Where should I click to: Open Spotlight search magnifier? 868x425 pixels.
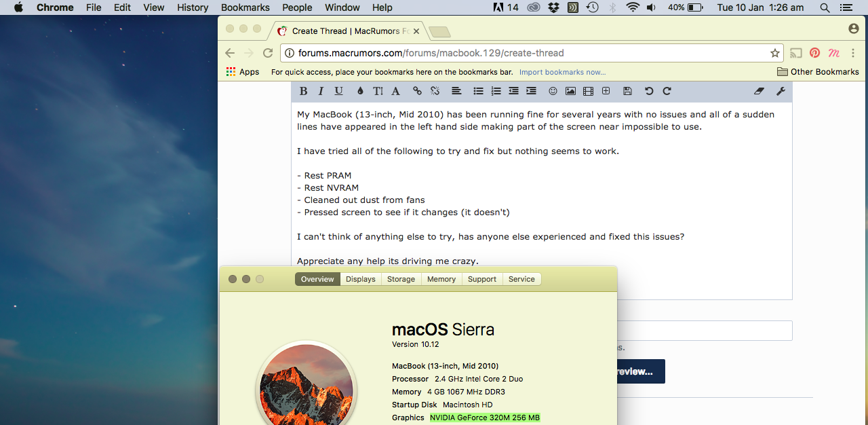(x=825, y=7)
